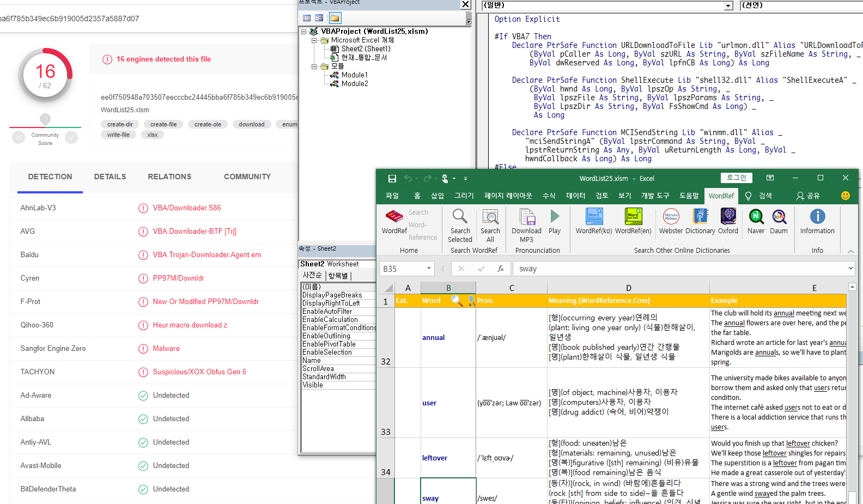
Task: Open the 개발 도구 ribbon tab
Action: tap(655, 196)
